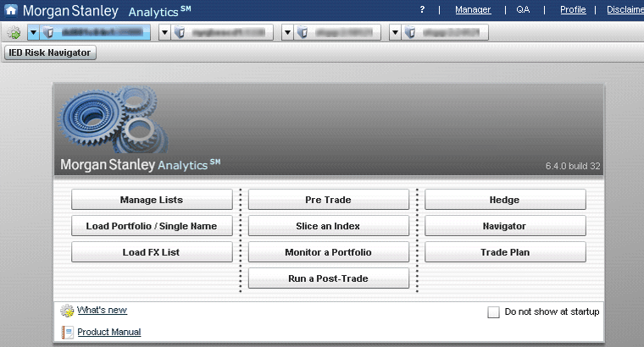The image size is (644, 347).
Task: Open the Trade Plan button
Action: [x=505, y=252]
